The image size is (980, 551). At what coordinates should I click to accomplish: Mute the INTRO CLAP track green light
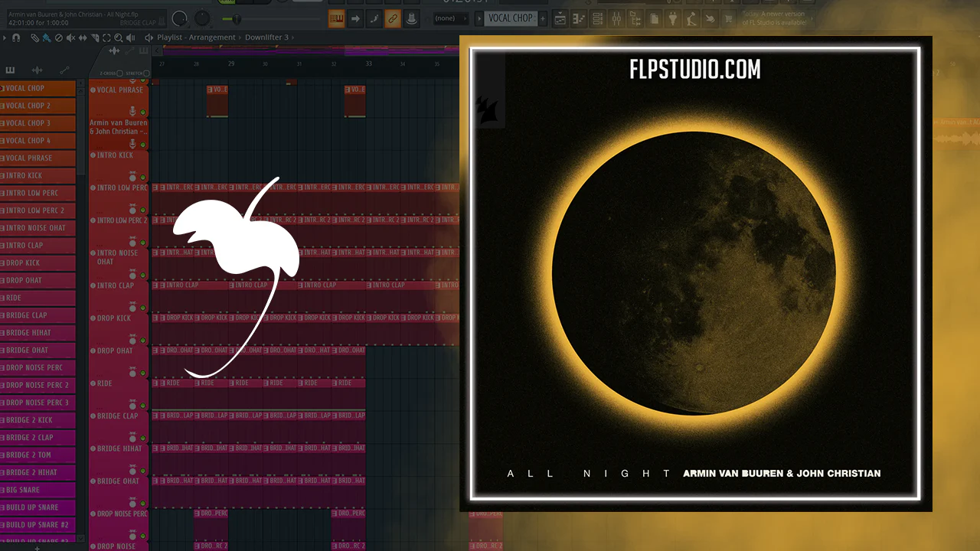coord(143,308)
